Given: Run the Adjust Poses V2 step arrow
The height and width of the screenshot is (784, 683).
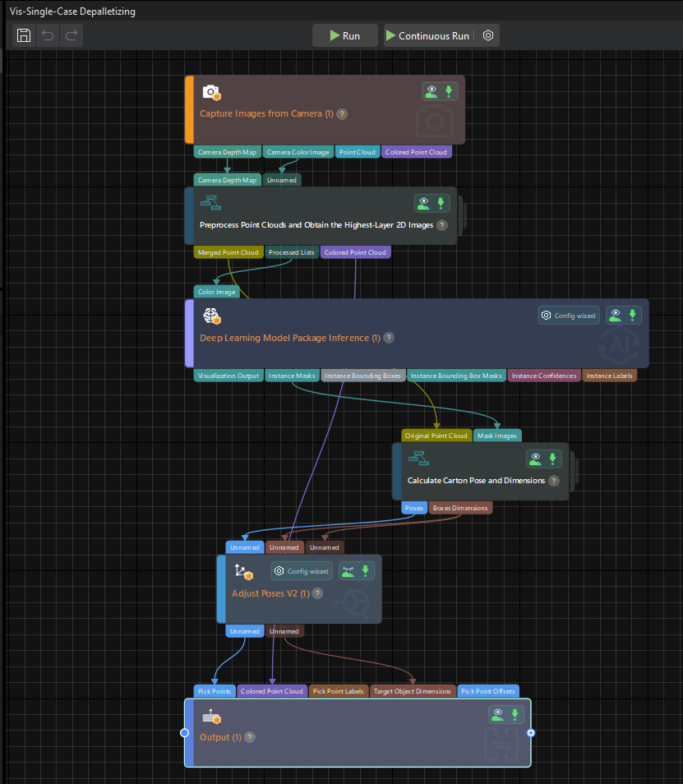Looking at the screenshot, I should coord(366,571).
